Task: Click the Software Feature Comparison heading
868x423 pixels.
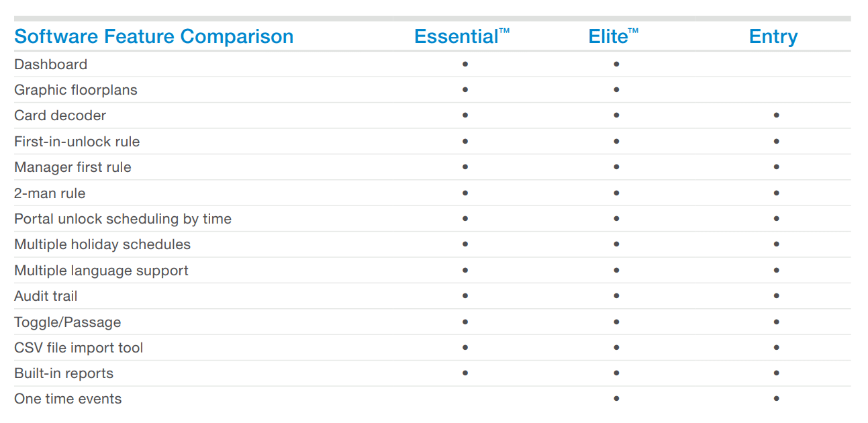Action: pos(154,36)
